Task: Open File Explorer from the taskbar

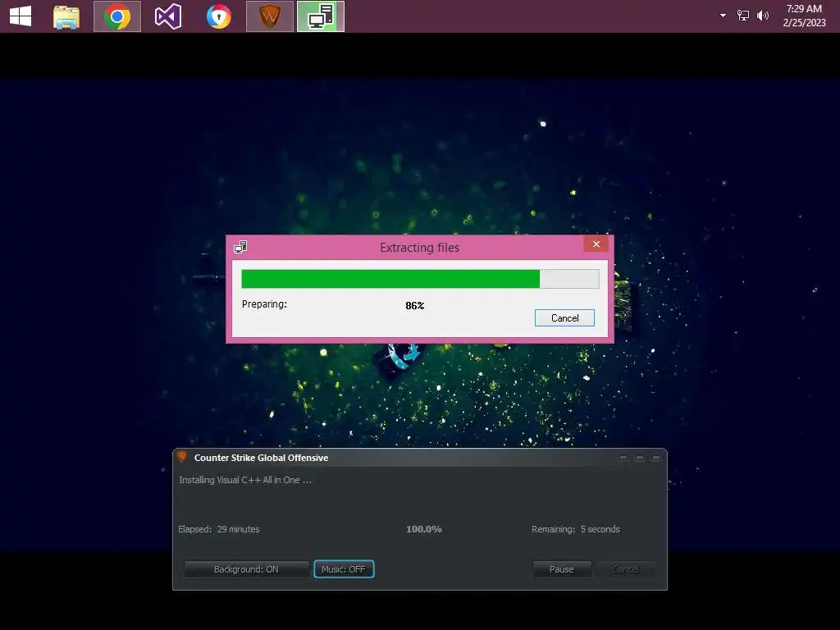Action: pos(66,16)
